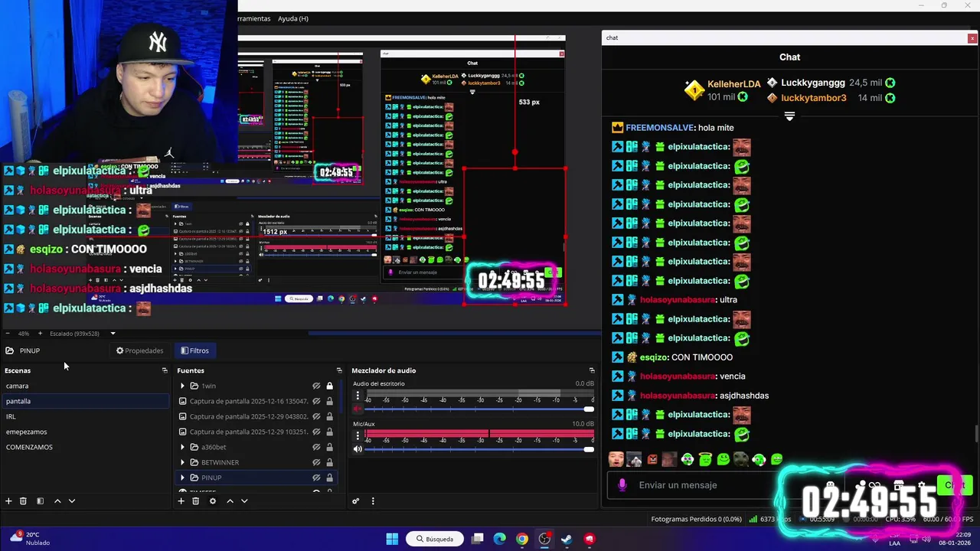Delete the selected scene in Escenas
Image resolution: width=980 pixels, height=551 pixels.
[x=23, y=501]
